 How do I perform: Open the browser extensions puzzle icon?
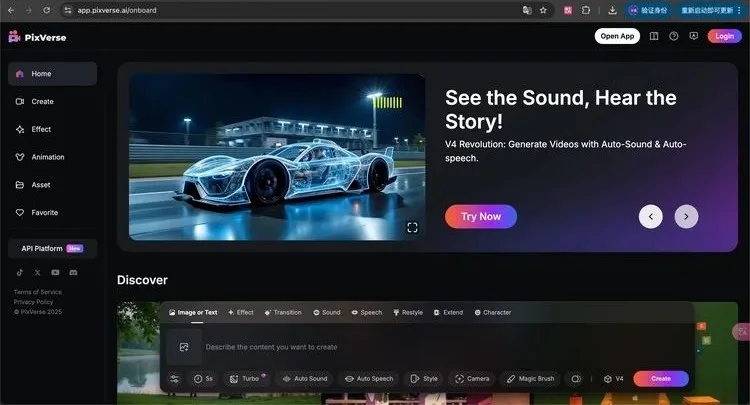click(x=586, y=10)
